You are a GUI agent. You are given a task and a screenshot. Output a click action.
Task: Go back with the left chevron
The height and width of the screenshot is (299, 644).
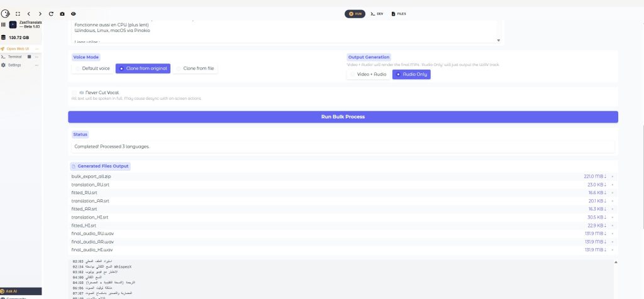pyautogui.click(x=29, y=14)
